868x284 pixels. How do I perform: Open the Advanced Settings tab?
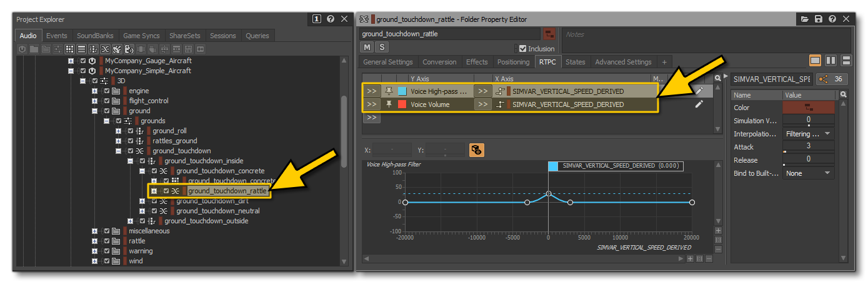pyautogui.click(x=623, y=62)
